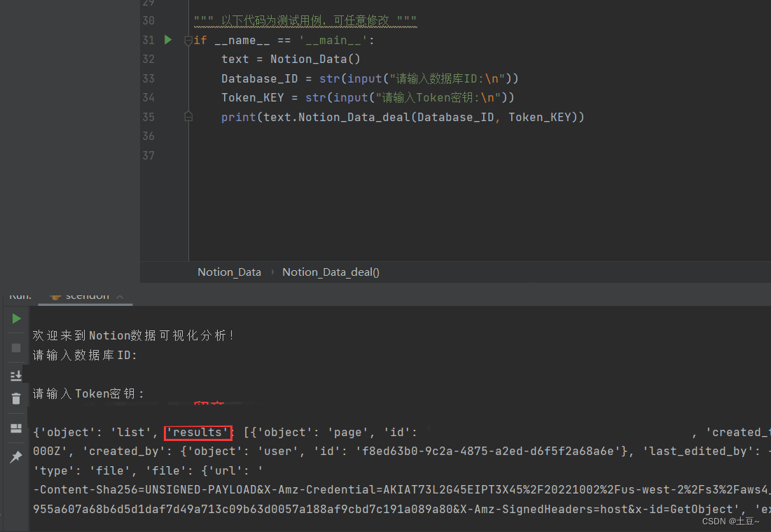The width and height of the screenshot is (771, 532).
Task: Click the 'created_by' console output line
Action: pyautogui.click(x=402, y=451)
